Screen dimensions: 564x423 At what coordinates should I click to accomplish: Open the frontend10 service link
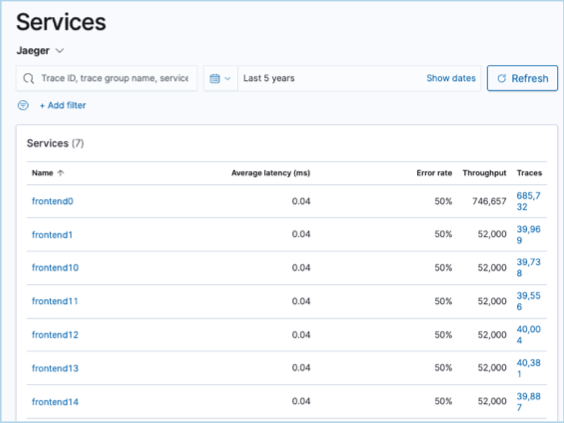[x=55, y=268]
